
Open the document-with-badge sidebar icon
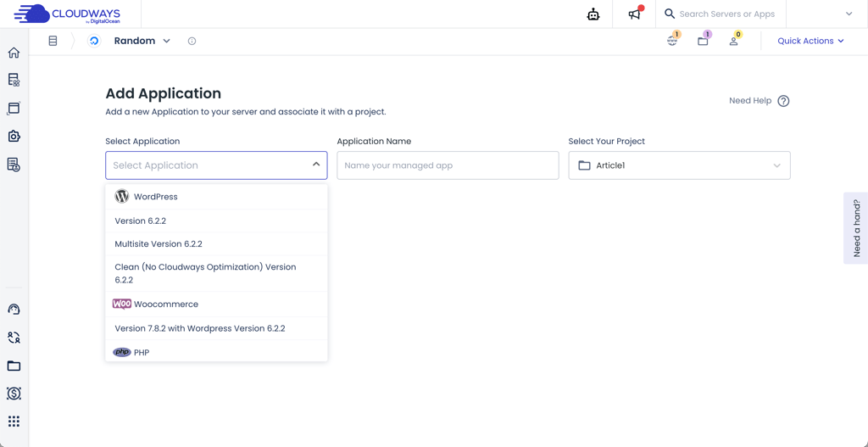coord(14,164)
